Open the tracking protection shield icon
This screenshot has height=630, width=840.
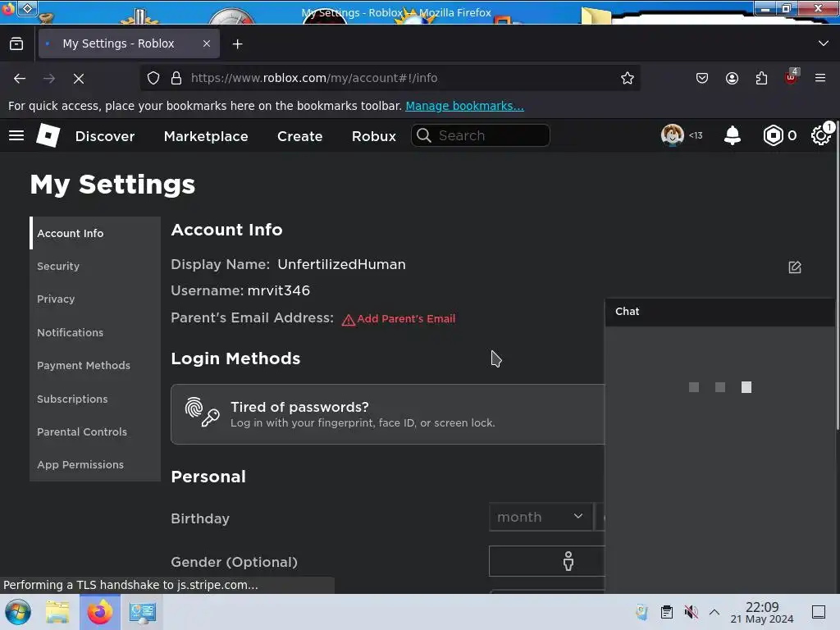click(153, 78)
